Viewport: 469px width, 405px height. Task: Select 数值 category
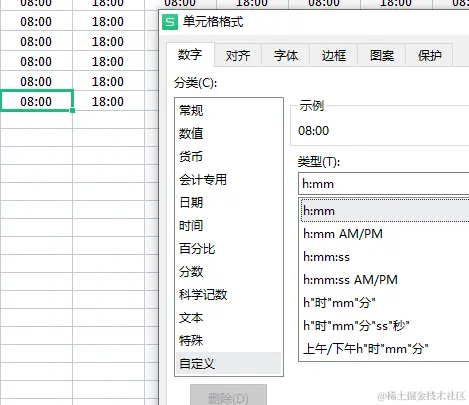(x=228, y=133)
